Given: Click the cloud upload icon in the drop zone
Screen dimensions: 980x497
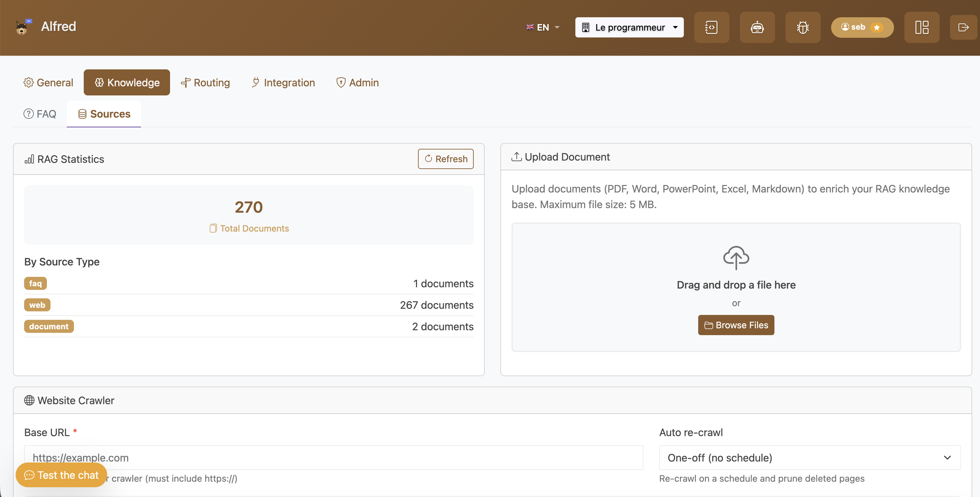Looking at the screenshot, I should point(736,258).
